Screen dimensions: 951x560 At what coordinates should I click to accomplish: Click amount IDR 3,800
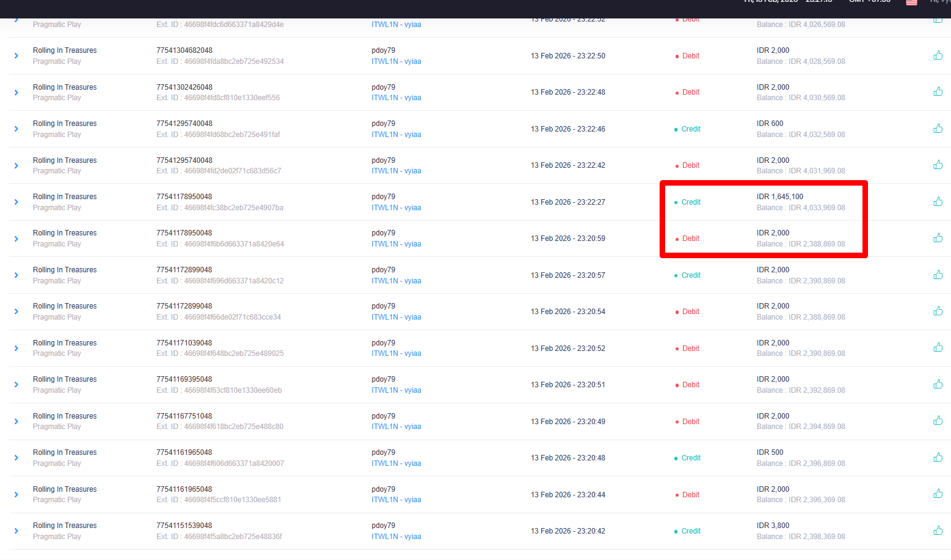pos(773,526)
